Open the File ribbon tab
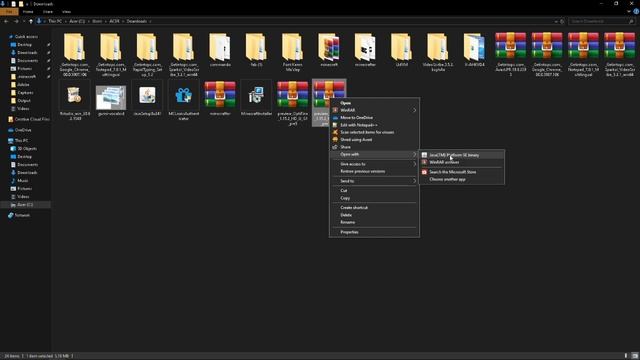 [9, 12]
